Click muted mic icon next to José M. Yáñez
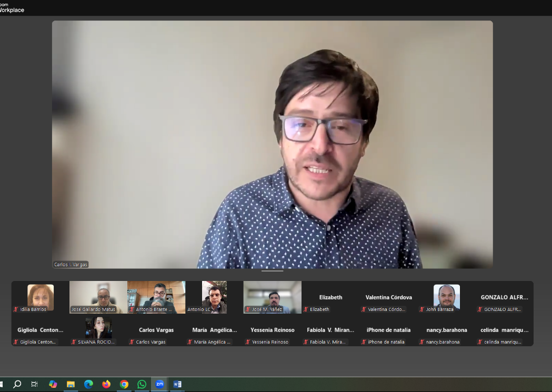Screen dimensions: 552x392 click(248, 309)
